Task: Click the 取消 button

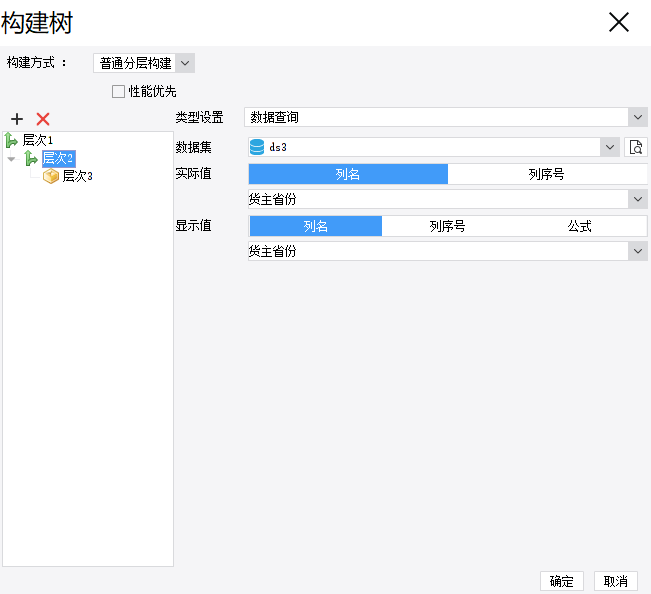Action: 616,581
